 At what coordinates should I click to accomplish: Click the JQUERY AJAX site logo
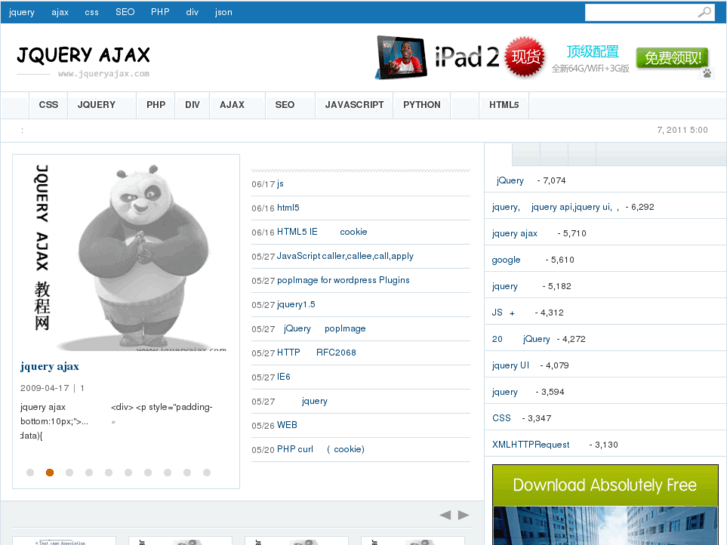pos(83,61)
